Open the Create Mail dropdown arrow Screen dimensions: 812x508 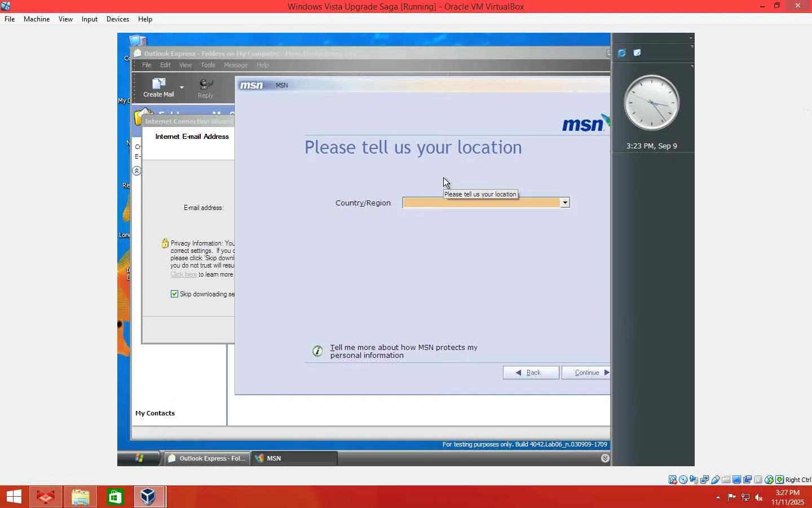pos(182,87)
